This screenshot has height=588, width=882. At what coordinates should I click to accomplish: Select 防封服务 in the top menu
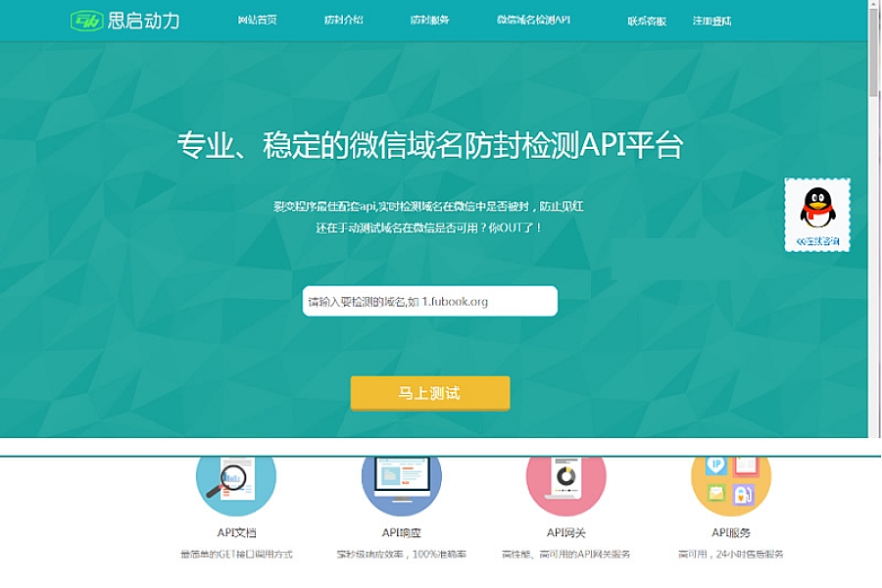click(x=429, y=21)
